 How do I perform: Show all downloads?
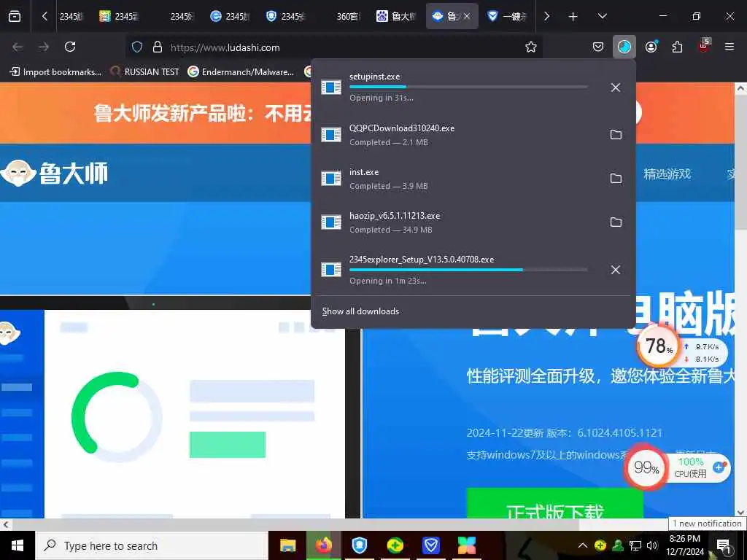360,311
